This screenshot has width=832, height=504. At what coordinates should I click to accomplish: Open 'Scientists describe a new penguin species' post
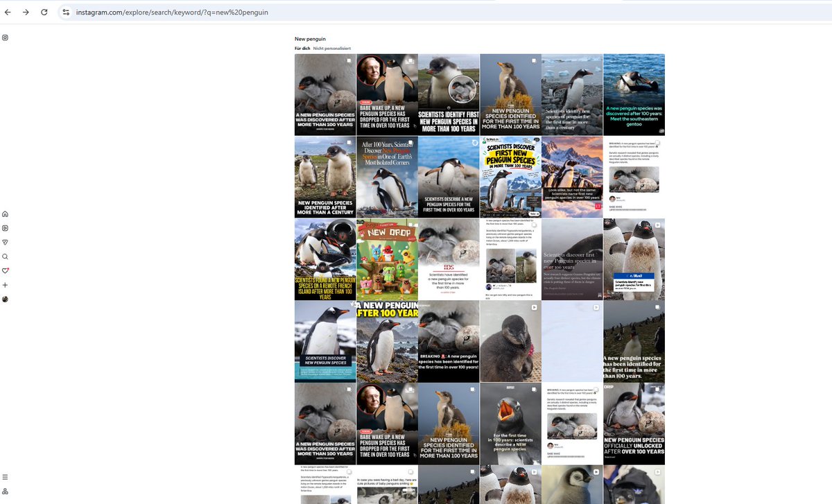pos(449,177)
